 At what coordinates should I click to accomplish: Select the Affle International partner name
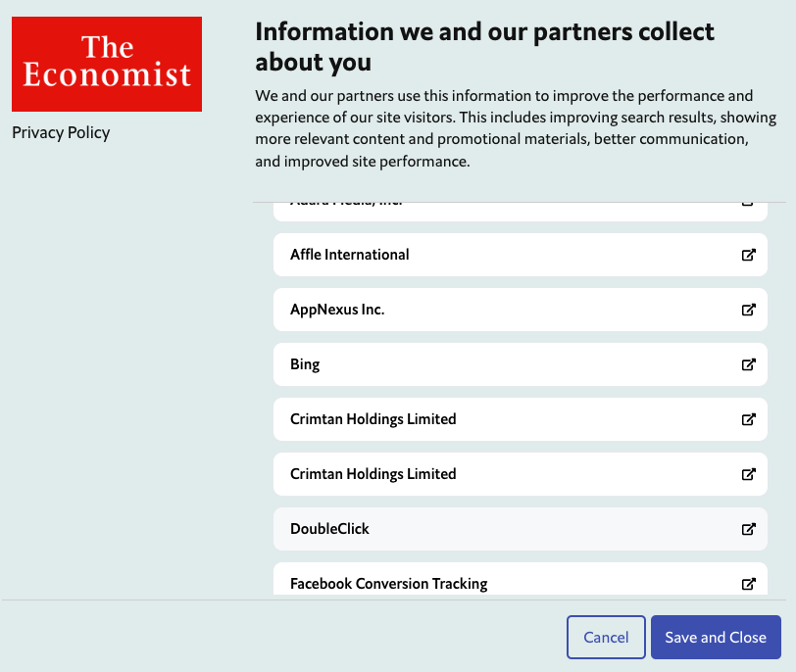(x=350, y=255)
